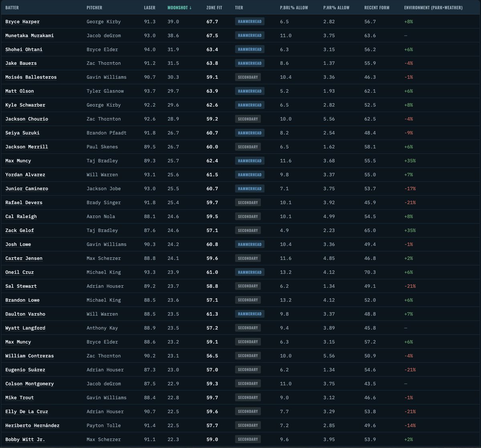Open Brandon Lowe batter link
Viewport: 481px width, 448px height.
[22, 300]
